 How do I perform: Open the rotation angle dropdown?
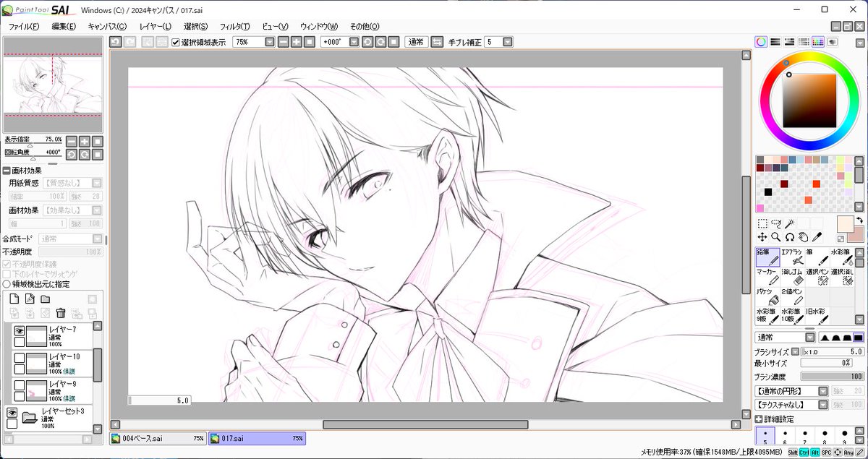pyautogui.click(x=354, y=42)
